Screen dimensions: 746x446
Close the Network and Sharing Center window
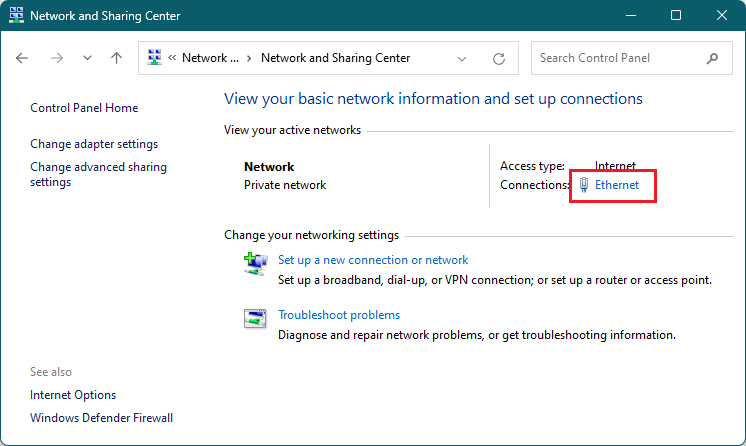coord(722,15)
